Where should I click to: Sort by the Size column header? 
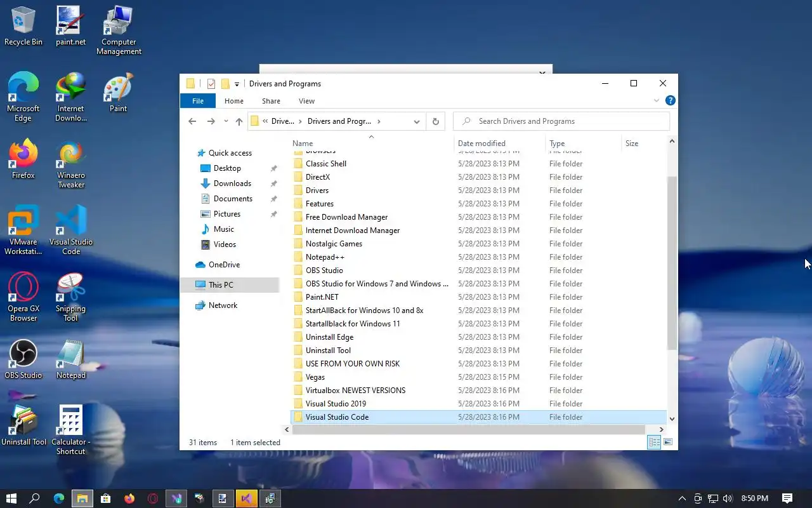pos(644,144)
